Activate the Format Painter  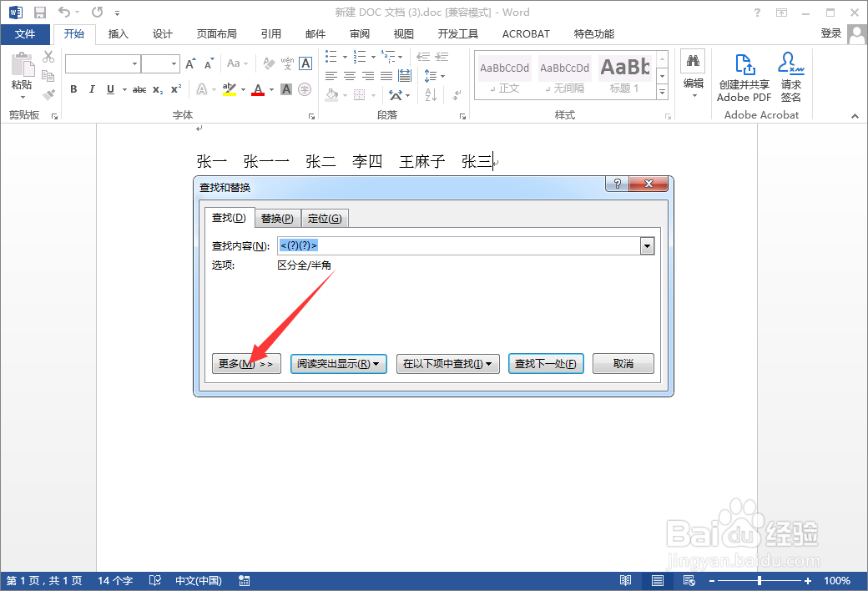[x=48, y=94]
